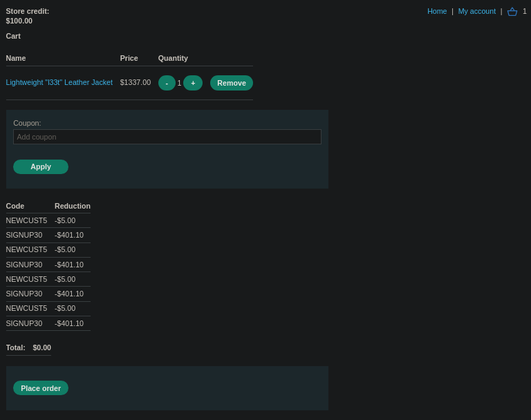
Task: Select the basket item count number
Action: [x=525, y=12]
